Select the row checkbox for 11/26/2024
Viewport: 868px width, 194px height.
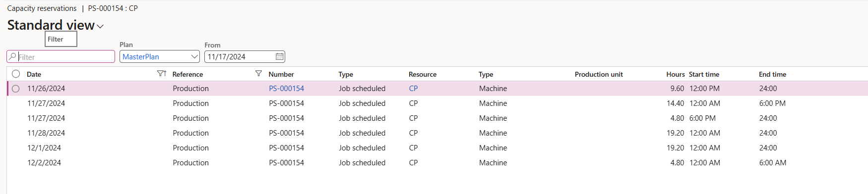(x=16, y=89)
